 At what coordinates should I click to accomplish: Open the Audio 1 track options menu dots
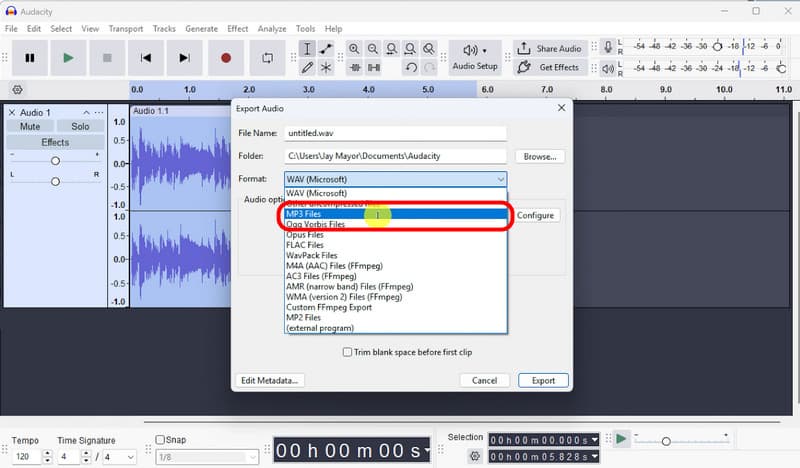99,112
